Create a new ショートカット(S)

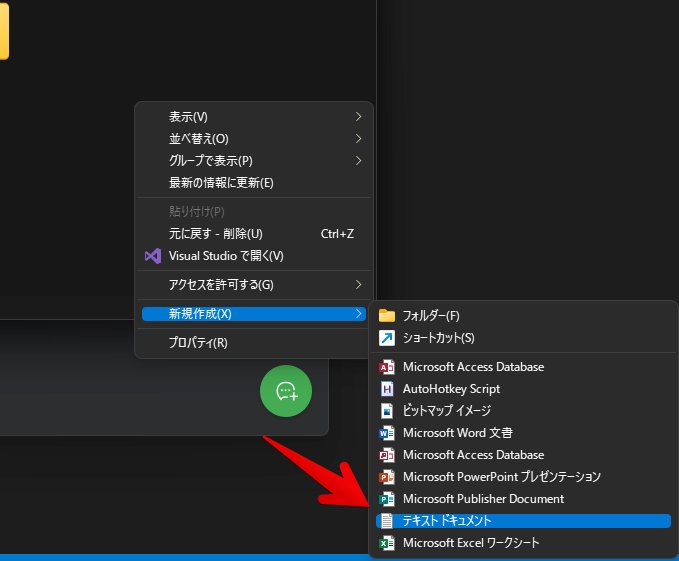coord(523,338)
